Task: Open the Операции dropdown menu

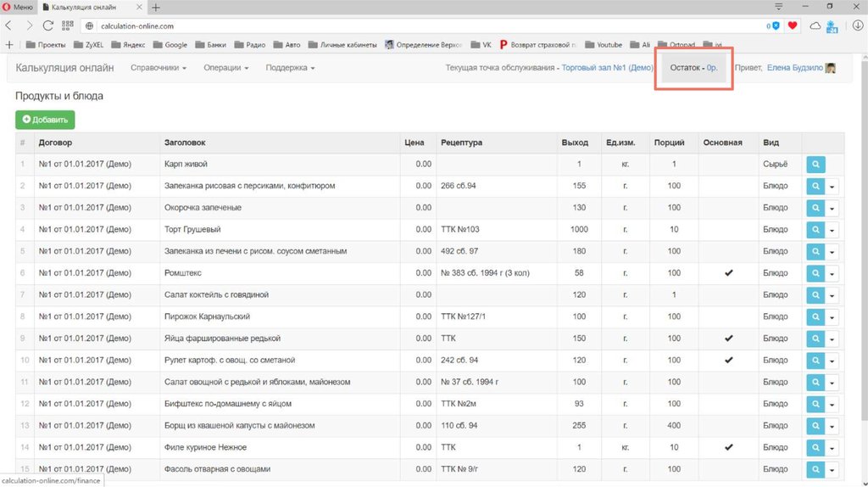Action: pos(226,68)
